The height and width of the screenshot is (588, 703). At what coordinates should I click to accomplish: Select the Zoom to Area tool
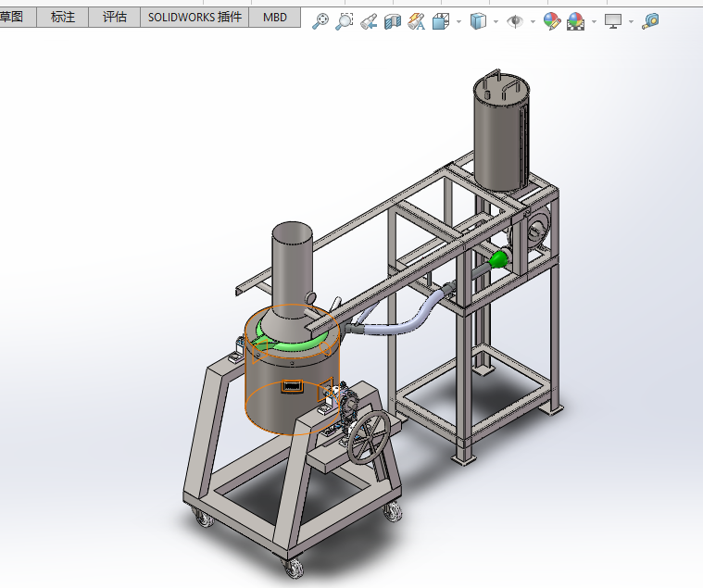point(344,21)
